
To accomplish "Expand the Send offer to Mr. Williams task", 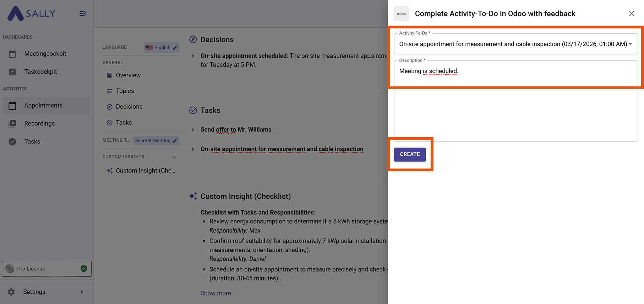I will click(x=193, y=130).
